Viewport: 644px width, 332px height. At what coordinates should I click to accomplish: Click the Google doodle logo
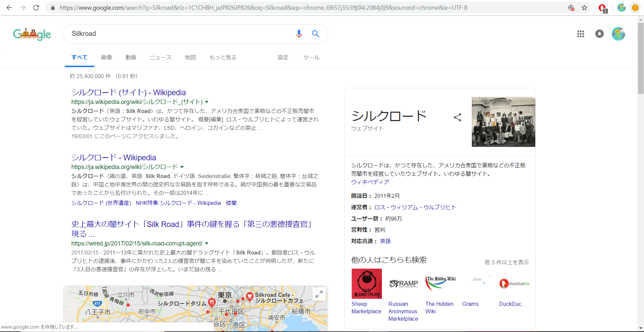32,34
